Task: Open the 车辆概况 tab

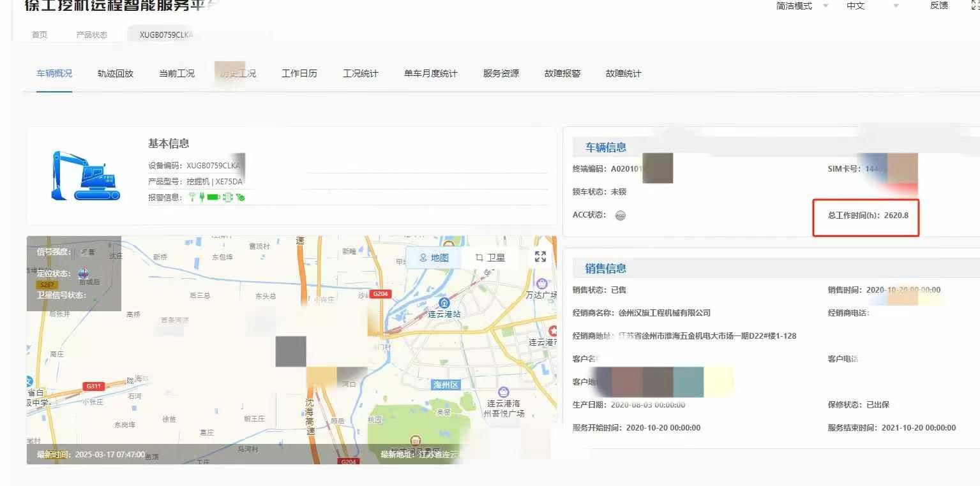Action: pos(54,73)
